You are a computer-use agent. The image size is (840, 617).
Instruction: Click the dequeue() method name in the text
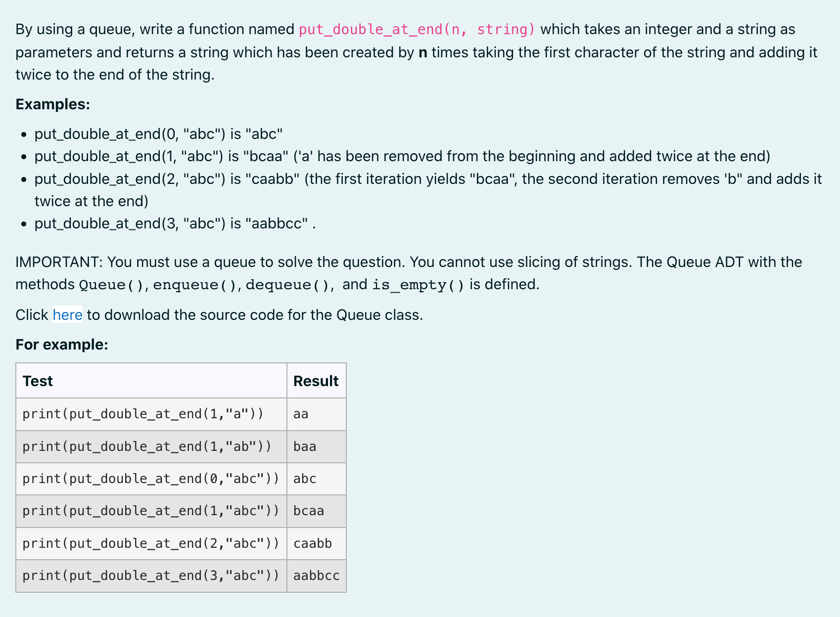pos(287,285)
